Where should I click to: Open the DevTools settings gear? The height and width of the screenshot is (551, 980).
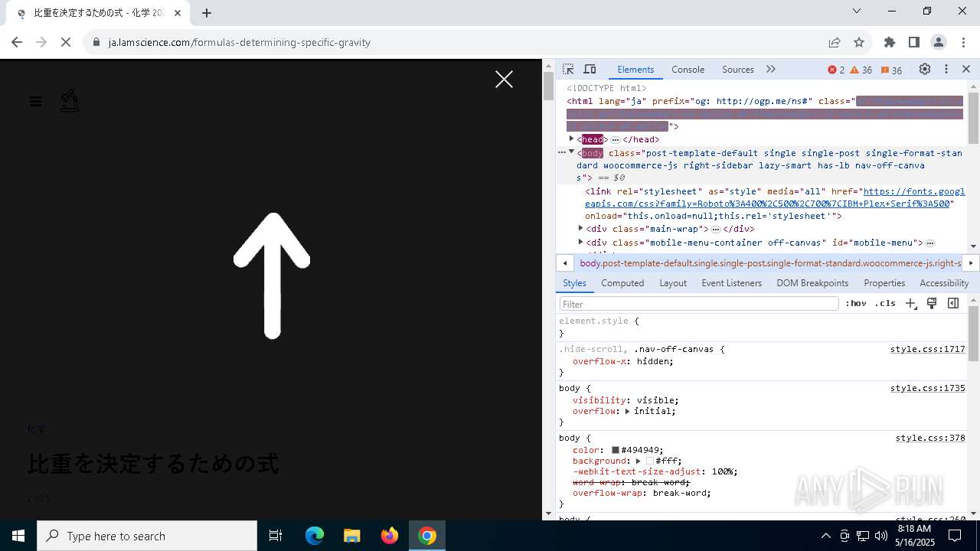pyautogui.click(x=925, y=69)
